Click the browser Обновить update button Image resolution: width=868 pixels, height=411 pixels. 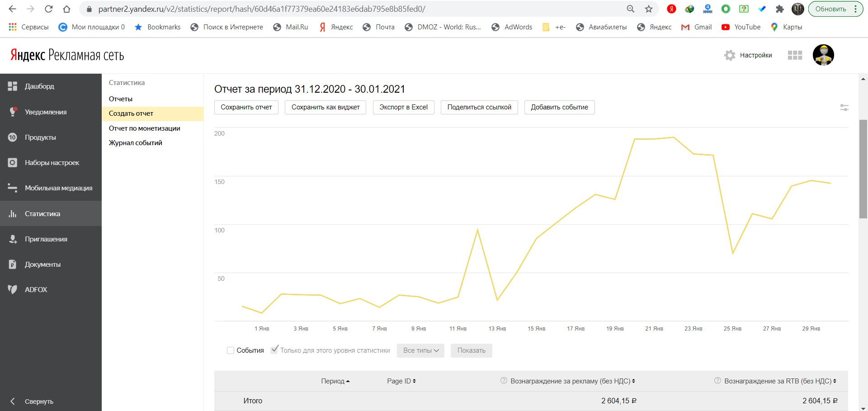coord(835,9)
